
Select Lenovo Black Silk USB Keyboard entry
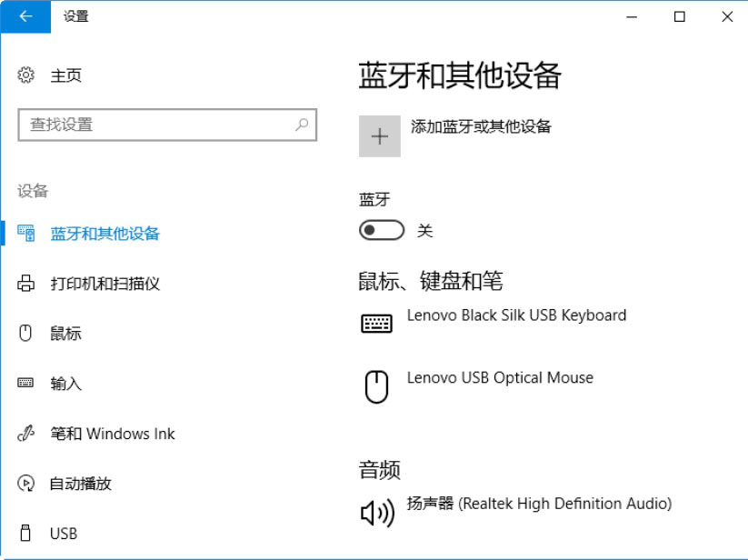coord(516,315)
